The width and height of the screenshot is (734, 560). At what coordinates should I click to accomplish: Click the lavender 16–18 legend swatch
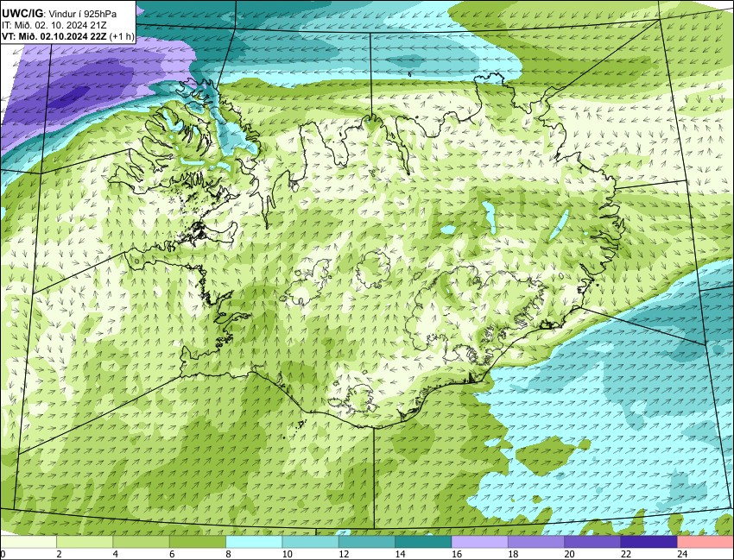click(480, 542)
